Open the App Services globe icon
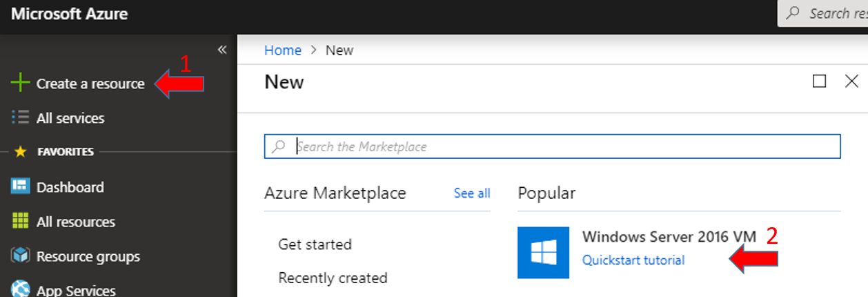This screenshot has height=297, width=868. (x=21, y=289)
